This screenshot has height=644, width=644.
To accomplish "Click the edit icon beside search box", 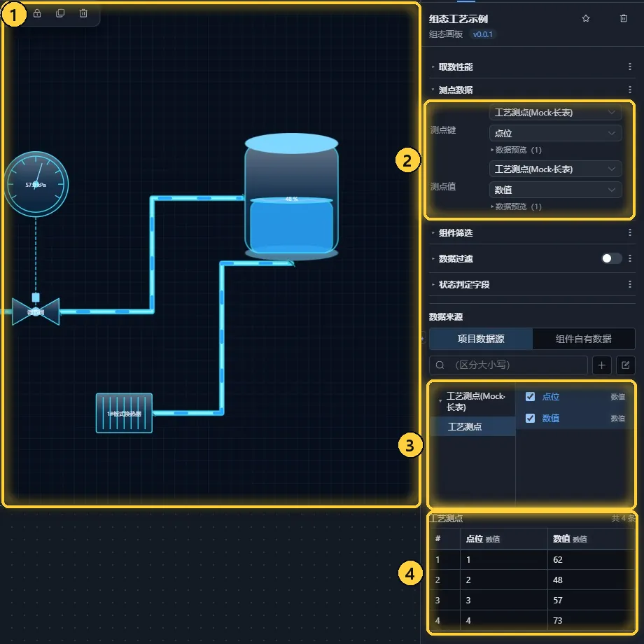I will 626,365.
